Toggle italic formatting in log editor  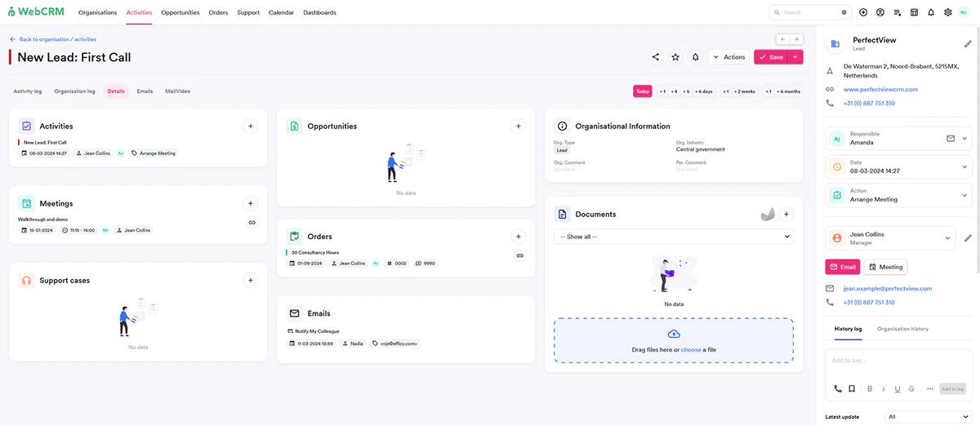tap(884, 388)
